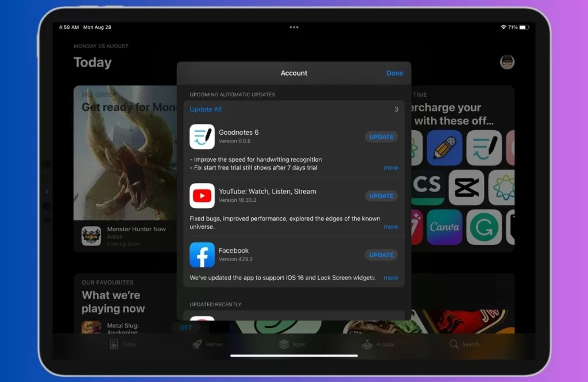Tap "Version 18.33.2" text
This screenshot has width=588, height=382.
[x=237, y=200]
